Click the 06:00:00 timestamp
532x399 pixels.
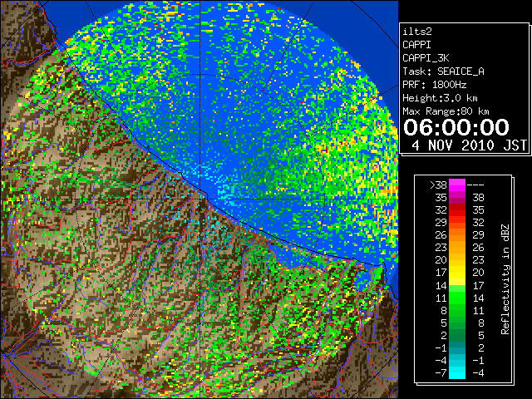pos(456,127)
